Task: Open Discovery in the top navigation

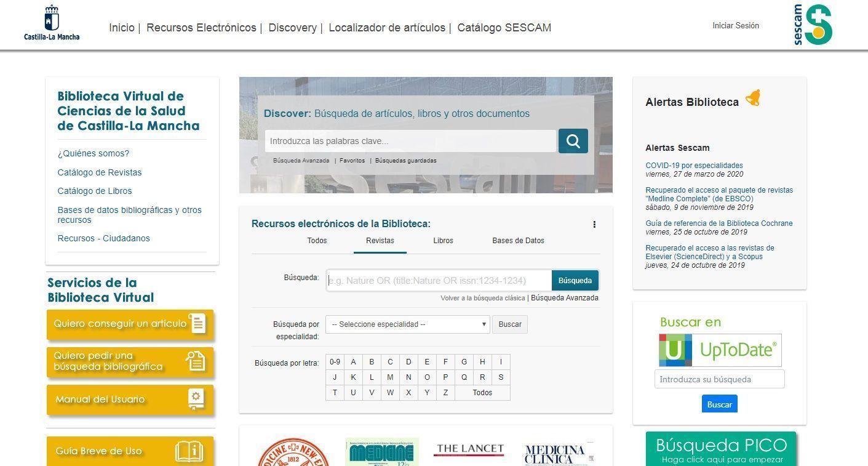Action: (293, 28)
